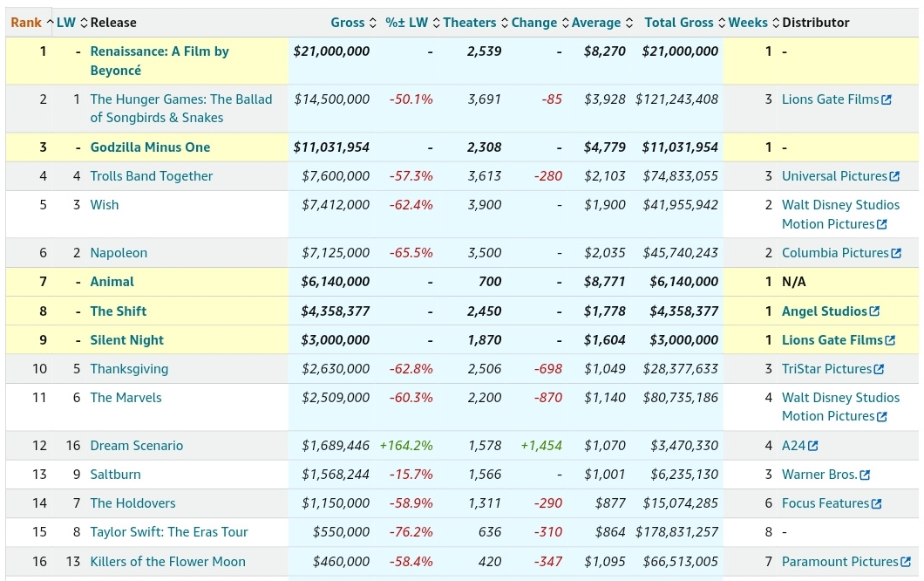
Task: Click external link icon beside TriStar Pictures
Action: 880,369
